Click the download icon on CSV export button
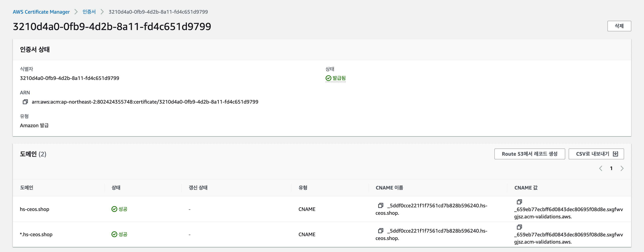 coord(616,154)
